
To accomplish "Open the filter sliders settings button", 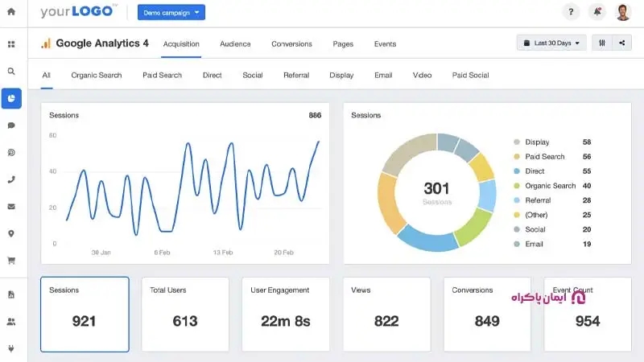I will [601, 43].
